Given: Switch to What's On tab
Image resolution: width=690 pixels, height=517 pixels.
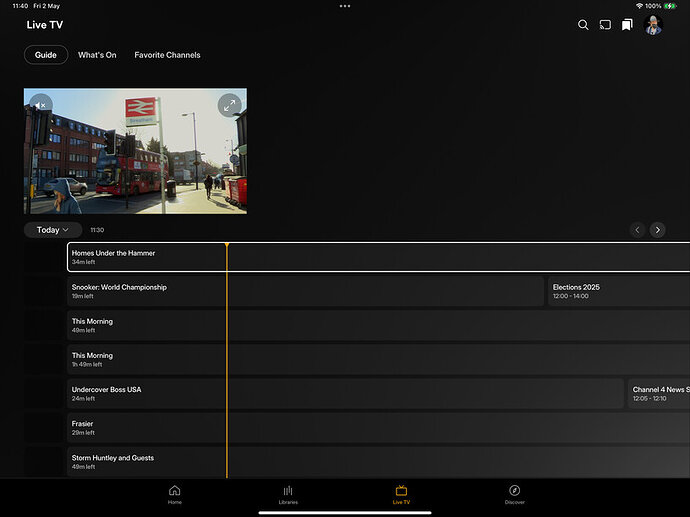Looking at the screenshot, I should [x=97, y=55].
